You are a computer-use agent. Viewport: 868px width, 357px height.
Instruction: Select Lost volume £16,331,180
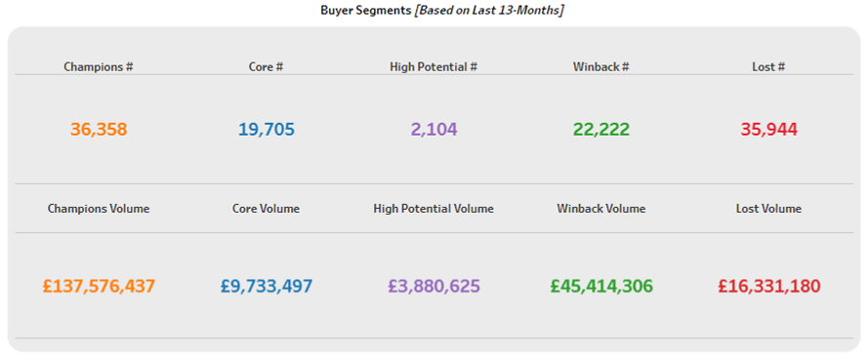[x=769, y=286]
